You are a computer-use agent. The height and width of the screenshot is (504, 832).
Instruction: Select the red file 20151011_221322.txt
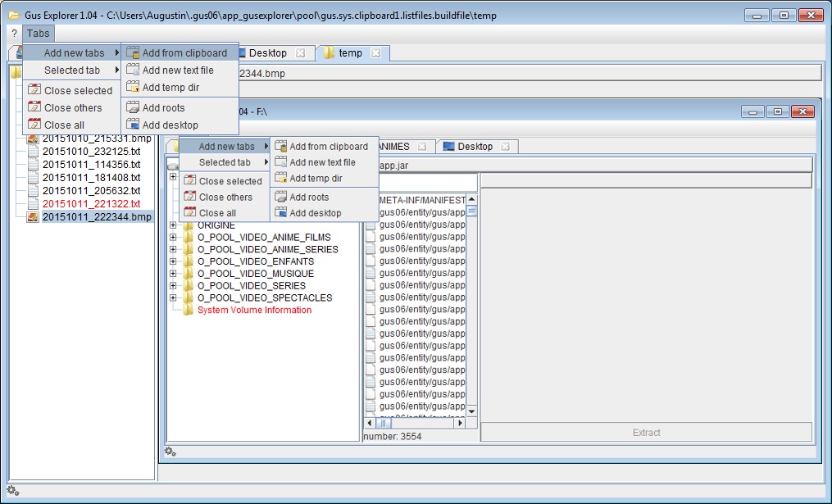91,204
